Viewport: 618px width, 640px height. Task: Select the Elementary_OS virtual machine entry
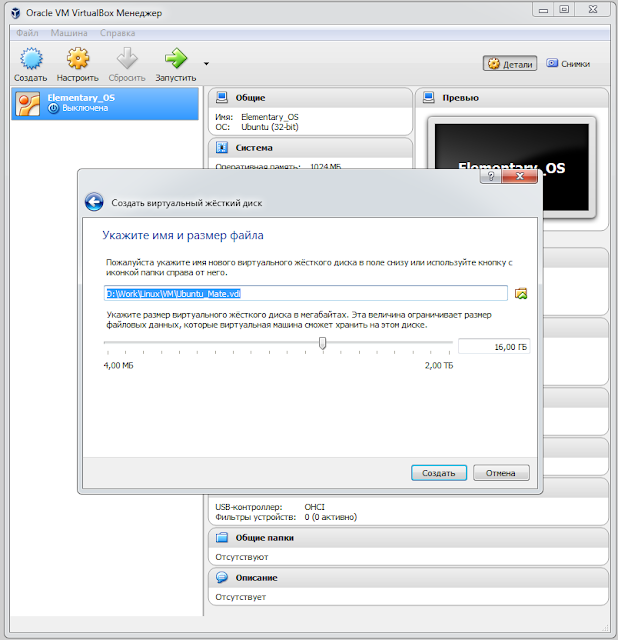click(x=105, y=103)
